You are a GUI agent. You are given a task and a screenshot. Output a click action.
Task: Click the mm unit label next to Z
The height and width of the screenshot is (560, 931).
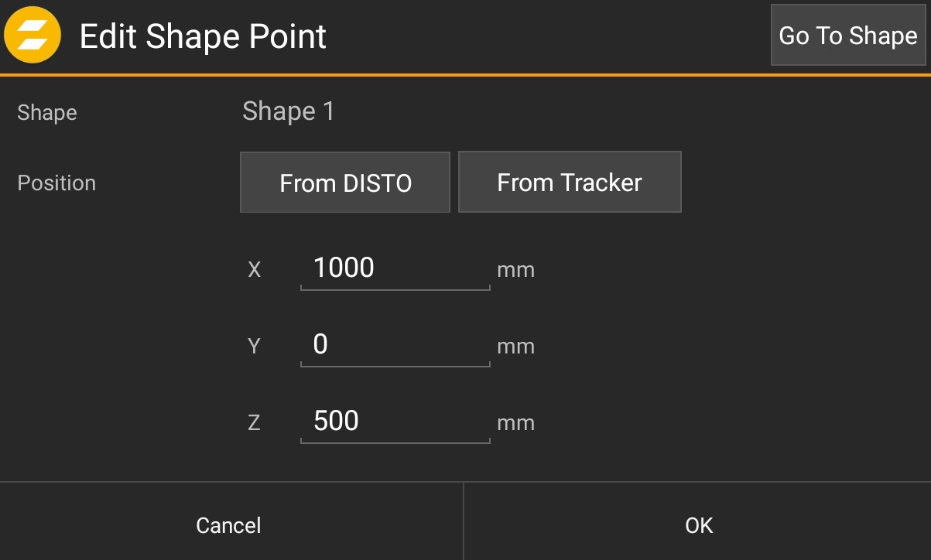click(516, 422)
